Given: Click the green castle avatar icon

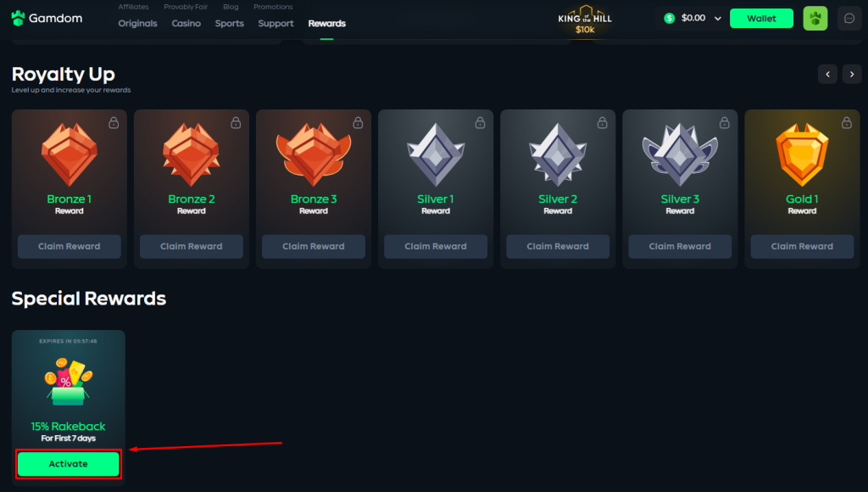Looking at the screenshot, I should (x=815, y=19).
